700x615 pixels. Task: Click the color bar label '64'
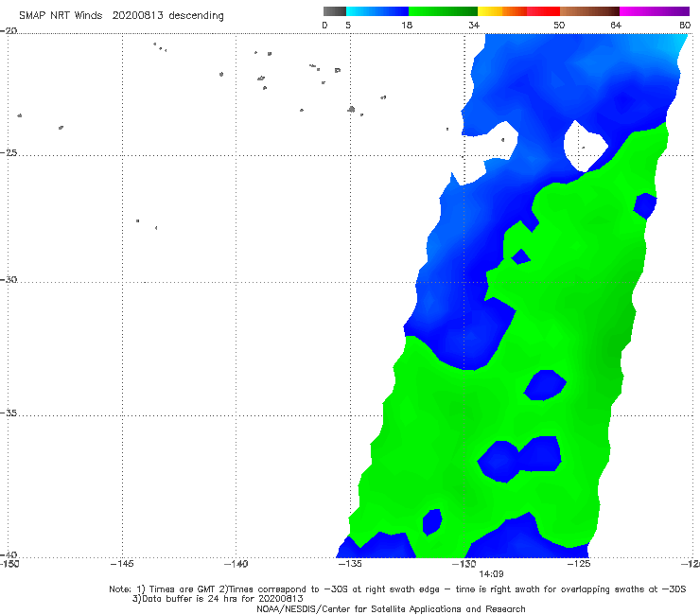616,25
